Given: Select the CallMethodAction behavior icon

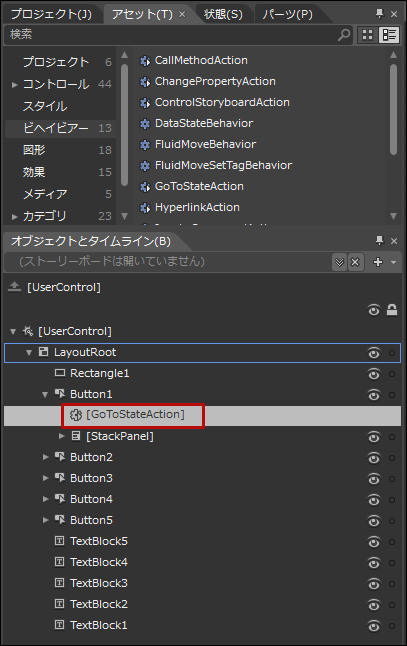Looking at the screenshot, I should (145, 61).
